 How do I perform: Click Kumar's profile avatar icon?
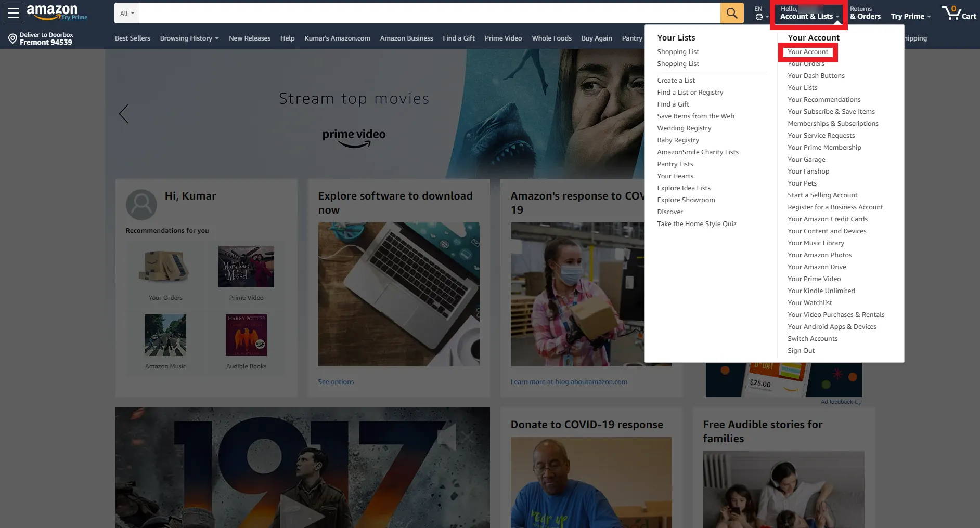141,204
